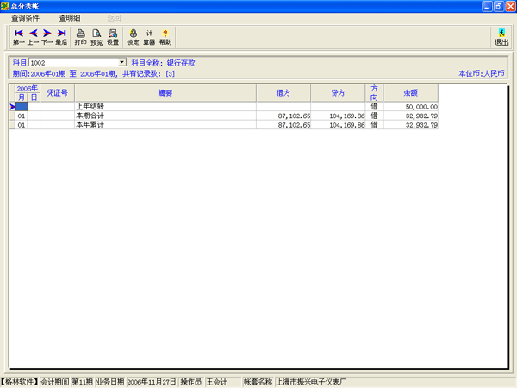Open help (帮助)

pos(165,37)
